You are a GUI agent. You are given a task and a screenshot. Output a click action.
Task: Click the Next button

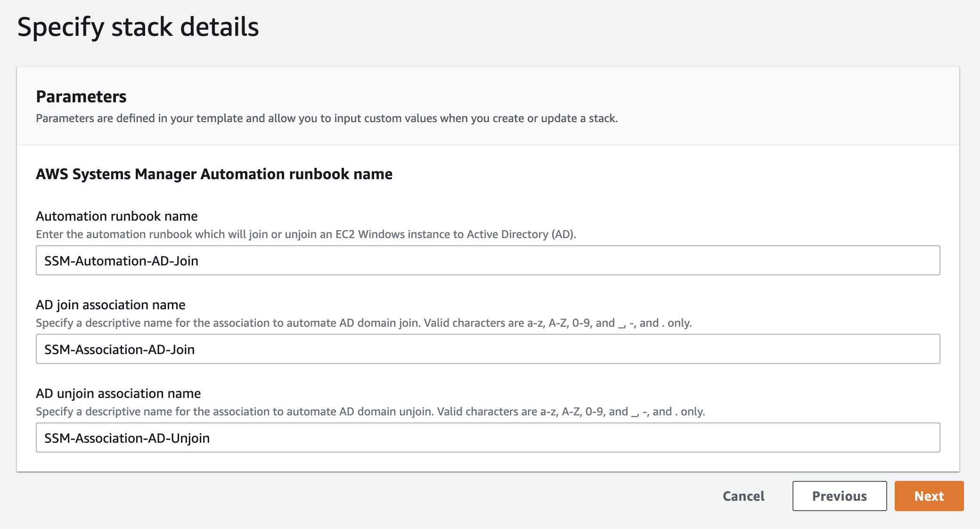929,496
